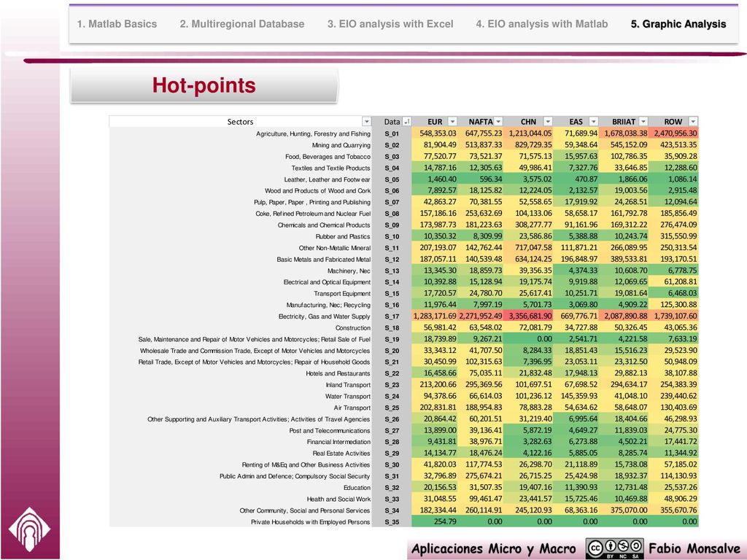Click the Inland Transport label
This screenshot has width=747, height=560.
(x=348, y=385)
